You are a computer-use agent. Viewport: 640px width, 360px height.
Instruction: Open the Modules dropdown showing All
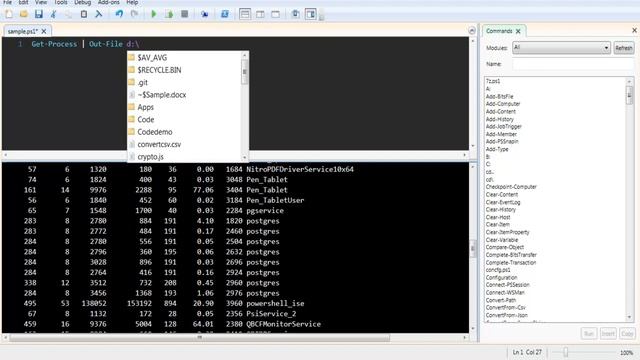click(x=561, y=47)
